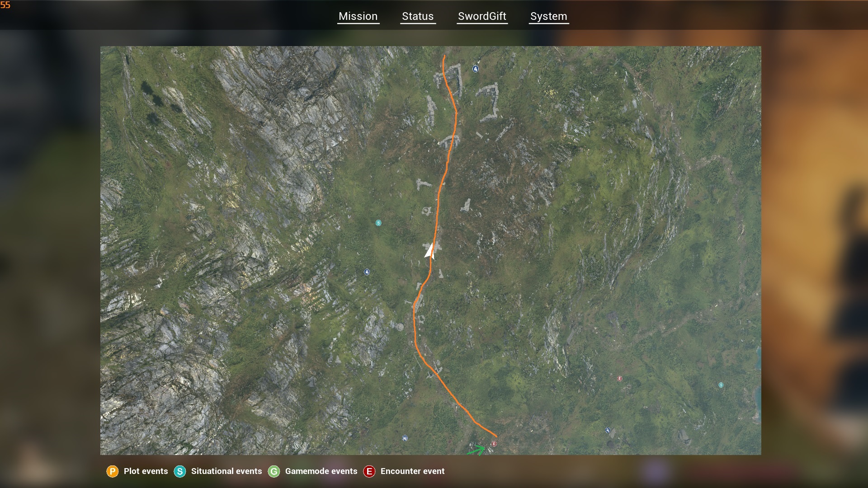The image size is (868, 488).
Task: Click the "Gamemode events" legend label
Action: [x=321, y=471]
